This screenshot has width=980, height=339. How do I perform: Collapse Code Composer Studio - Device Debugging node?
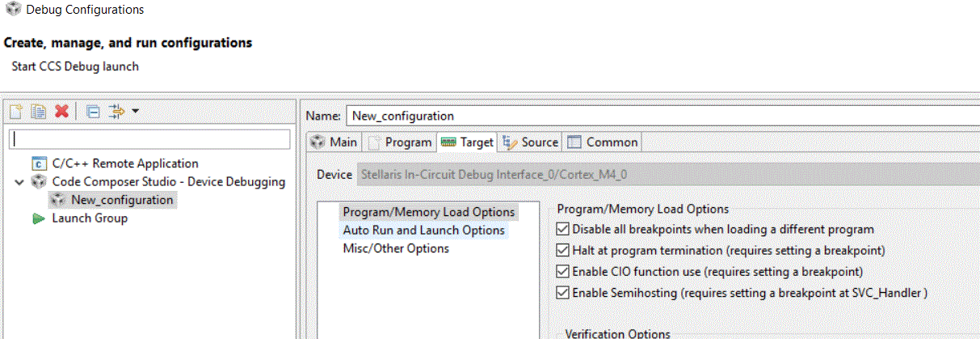point(20,182)
